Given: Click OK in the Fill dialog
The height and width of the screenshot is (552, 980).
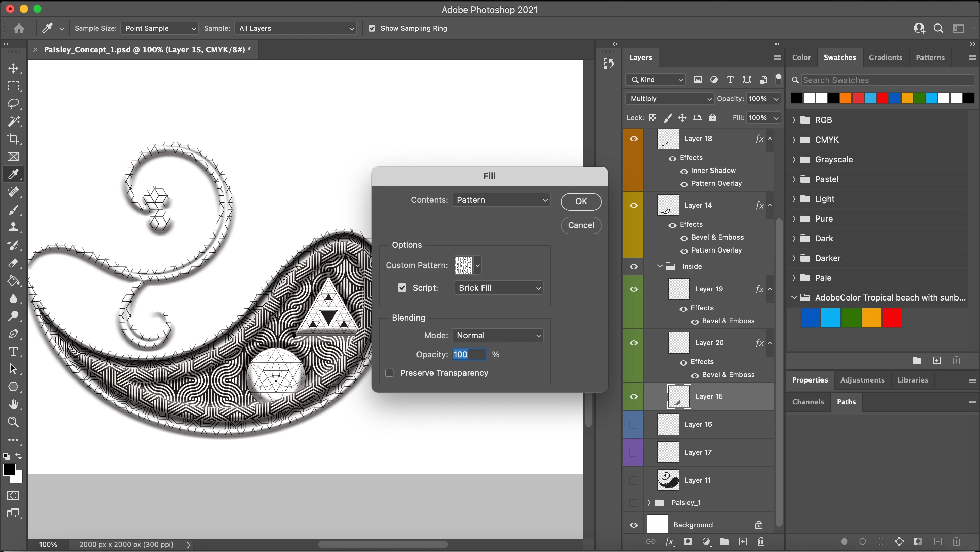Looking at the screenshot, I should [x=581, y=201].
